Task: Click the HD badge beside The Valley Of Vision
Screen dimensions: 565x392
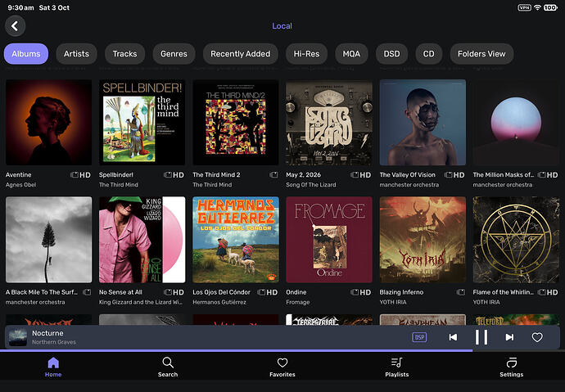Action: [459, 175]
